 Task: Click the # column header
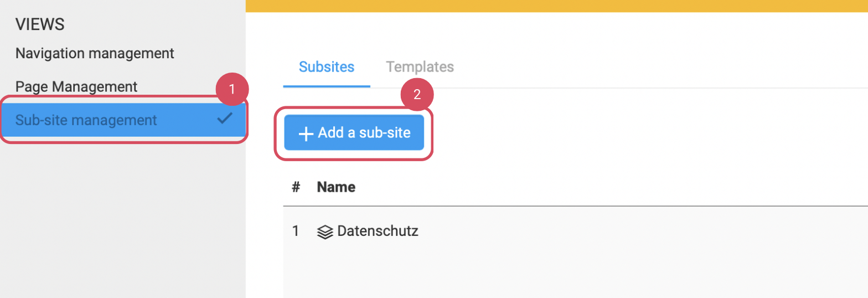(296, 187)
